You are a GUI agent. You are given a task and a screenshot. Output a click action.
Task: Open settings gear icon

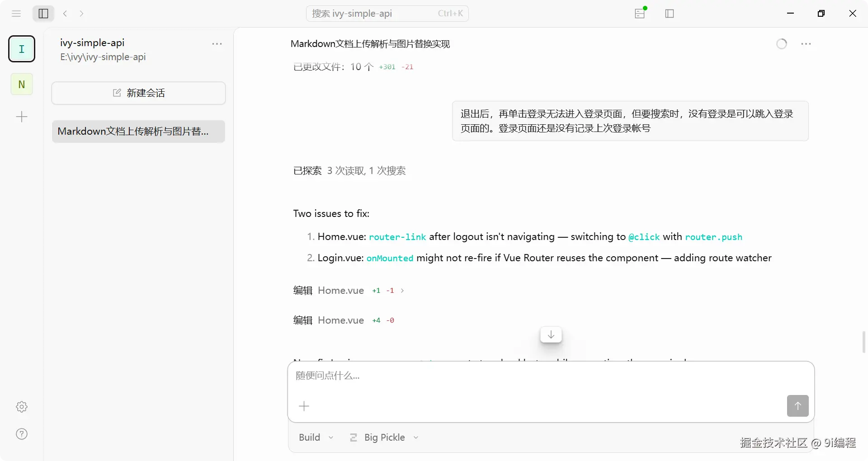[22, 407]
